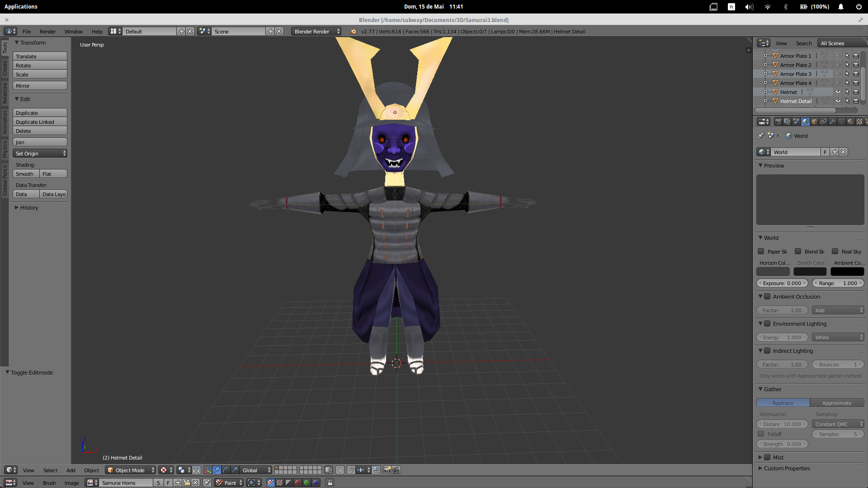Open the Blender Render engine dropdown
868x488 pixels.
pos(316,31)
